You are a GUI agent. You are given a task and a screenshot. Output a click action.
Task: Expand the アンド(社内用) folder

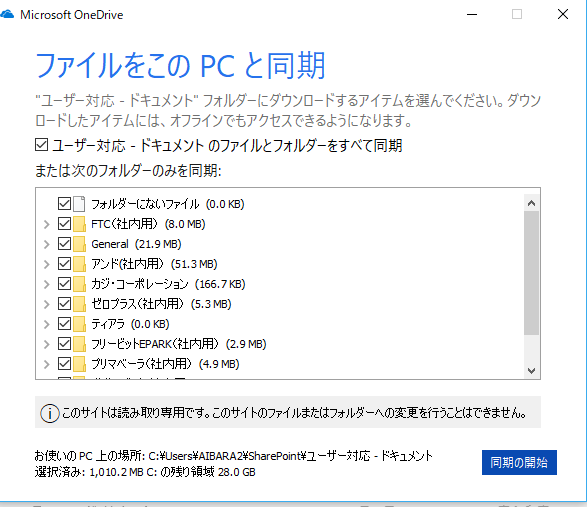46,264
